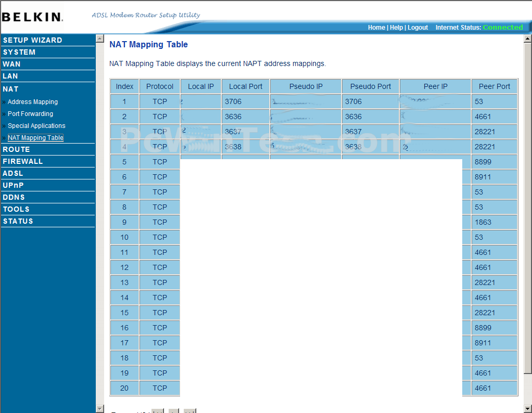The image size is (532, 413).
Task: Open the Help link
Action: [x=396, y=28]
